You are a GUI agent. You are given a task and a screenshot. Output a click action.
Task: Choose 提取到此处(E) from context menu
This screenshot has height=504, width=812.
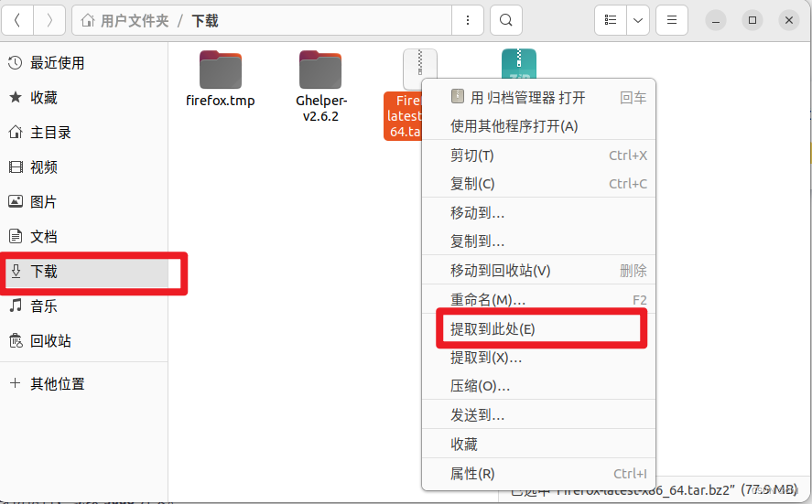(x=493, y=329)
